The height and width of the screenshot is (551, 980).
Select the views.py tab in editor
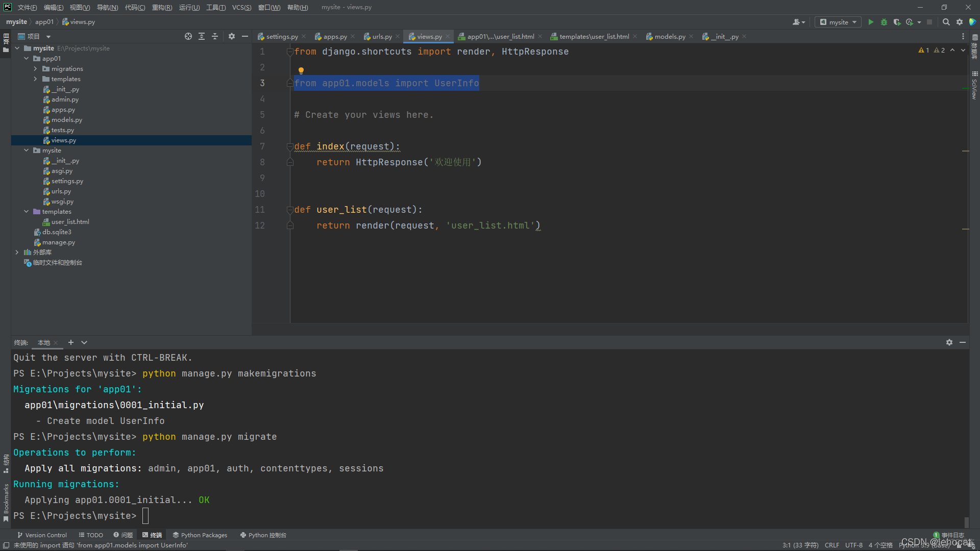tap(428, 36)
